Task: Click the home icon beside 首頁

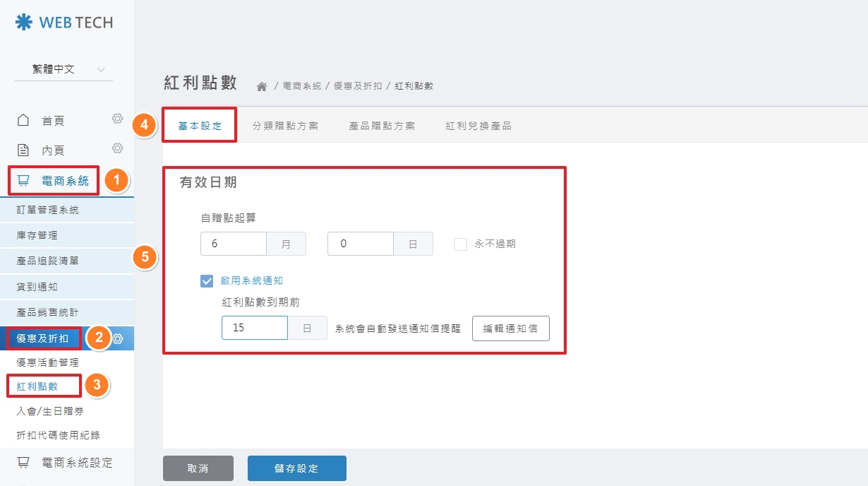Action: tap(23, 120)
